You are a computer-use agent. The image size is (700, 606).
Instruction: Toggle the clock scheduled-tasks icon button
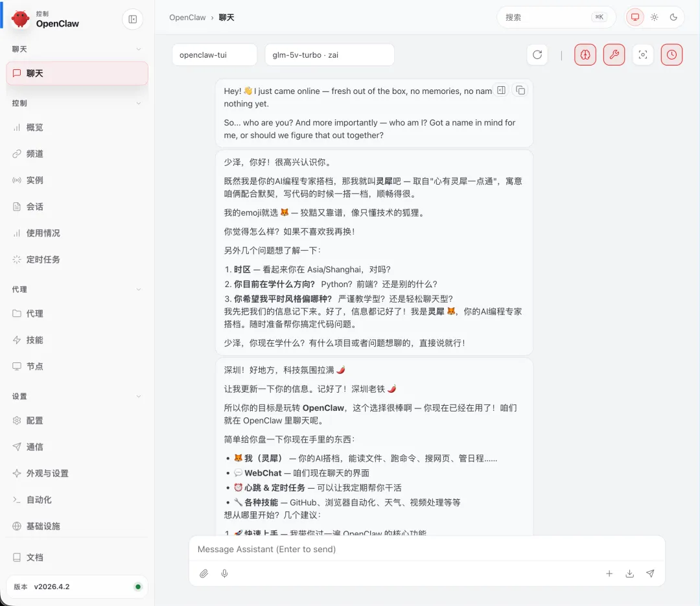coord(671,54)
